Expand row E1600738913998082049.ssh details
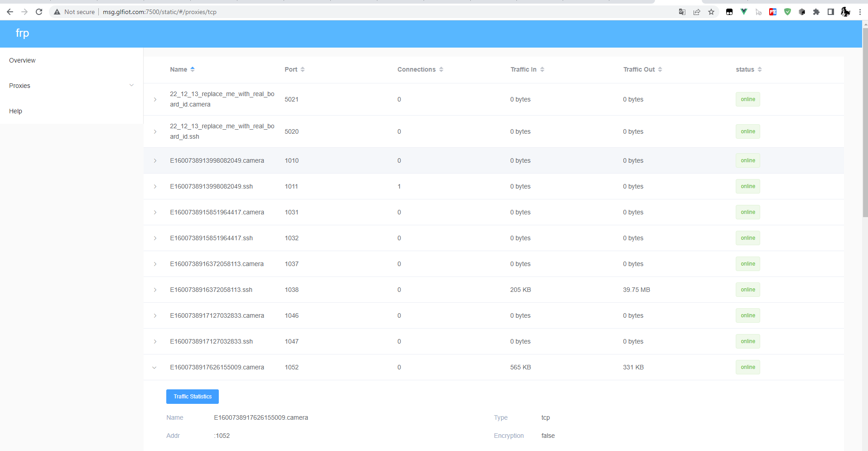Screen dimensions: 868x451 coord(155,187)
